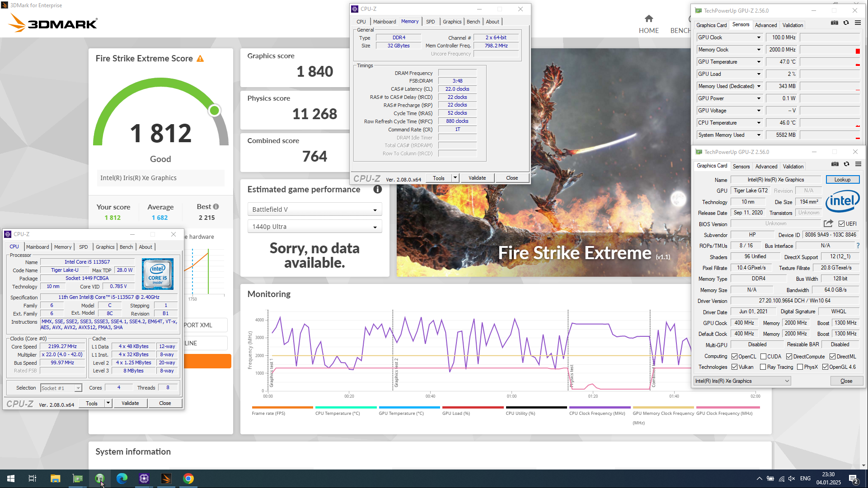Click the Physics test marker in monitoring chart
The width and height of the screenshot is (868, 488).
pyautogui.click(x=571, y=376)
